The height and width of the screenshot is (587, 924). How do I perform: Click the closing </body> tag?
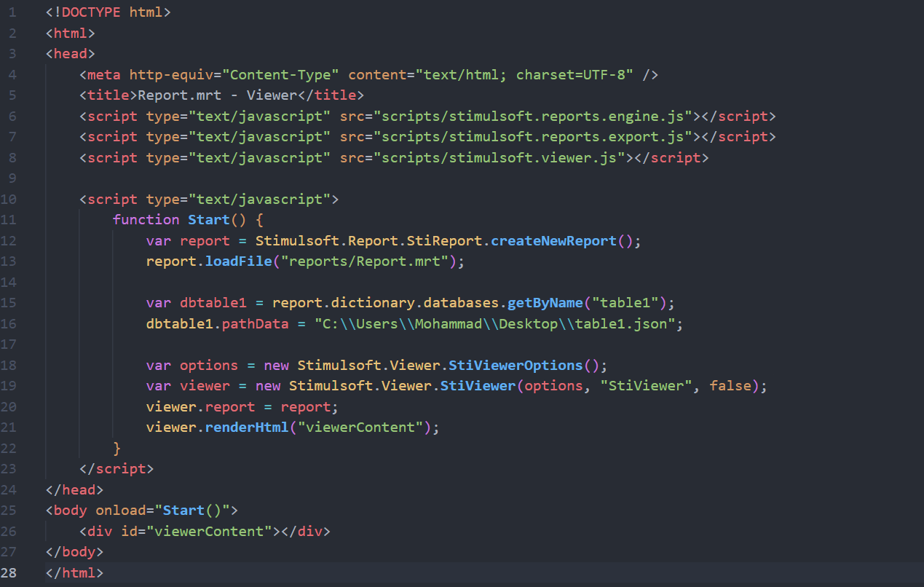point(75,552)
